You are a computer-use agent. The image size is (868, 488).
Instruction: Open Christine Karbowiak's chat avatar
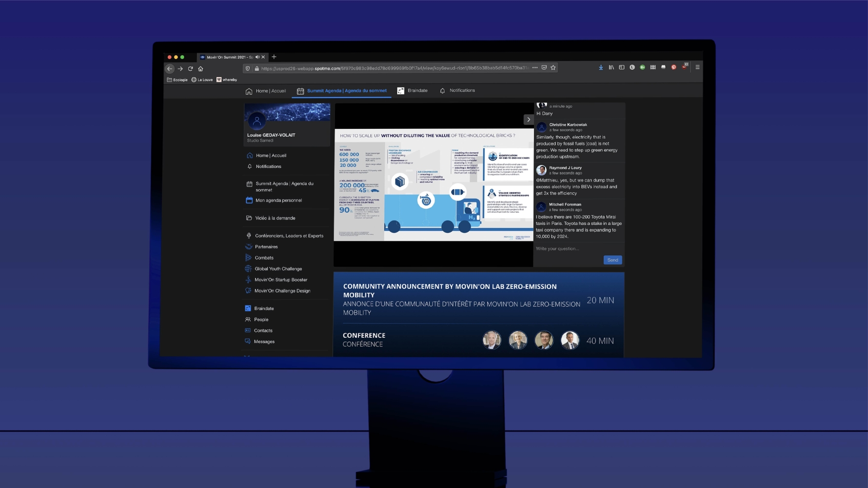click(x=541, y=127)
